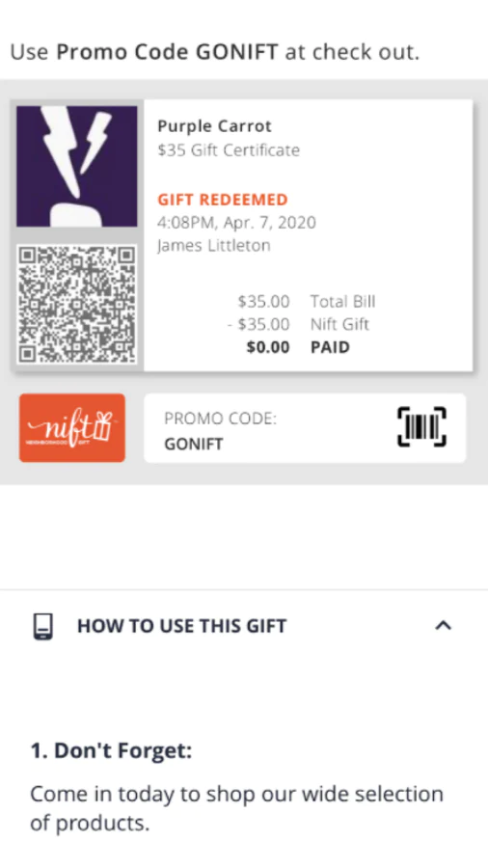Click the Purple Carrot merchant name

tap(214, 126)
